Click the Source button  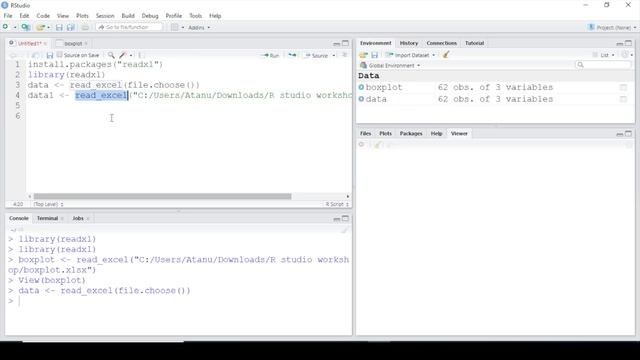317,55
